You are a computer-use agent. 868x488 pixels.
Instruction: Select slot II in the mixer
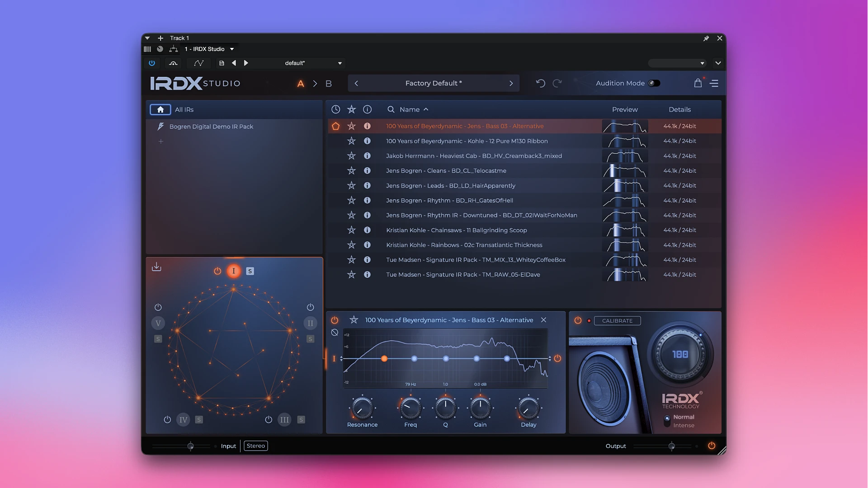(310, 323)
